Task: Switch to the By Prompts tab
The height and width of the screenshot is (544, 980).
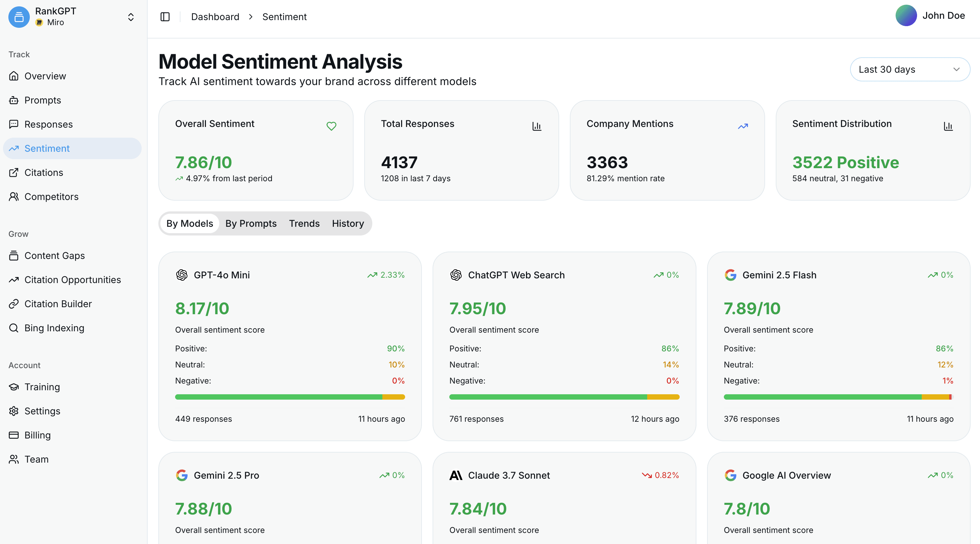Action: click(x=251, y=223)
